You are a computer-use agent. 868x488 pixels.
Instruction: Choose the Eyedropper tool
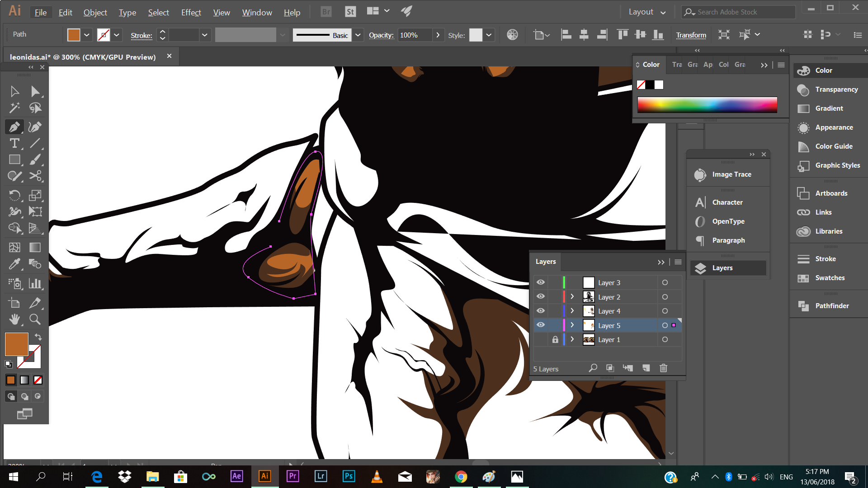click(x=14, y=263)
